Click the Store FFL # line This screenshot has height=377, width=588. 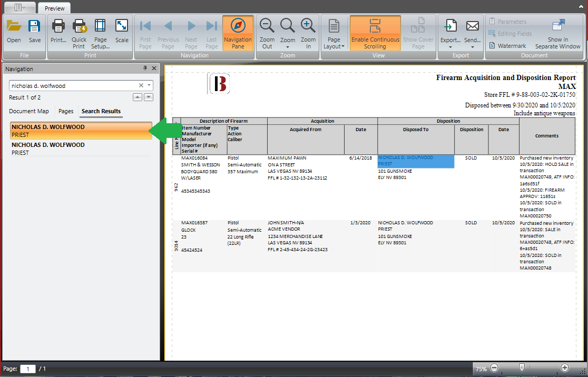(530, 95)
